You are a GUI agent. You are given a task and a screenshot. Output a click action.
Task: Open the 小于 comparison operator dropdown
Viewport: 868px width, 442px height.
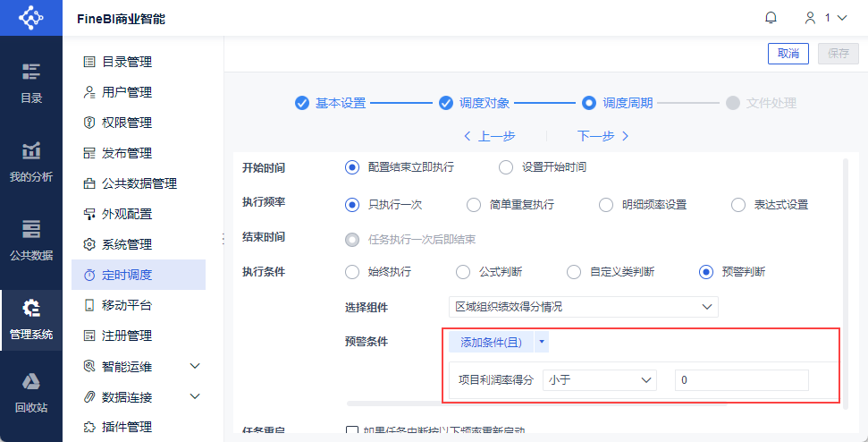[600, 380]
